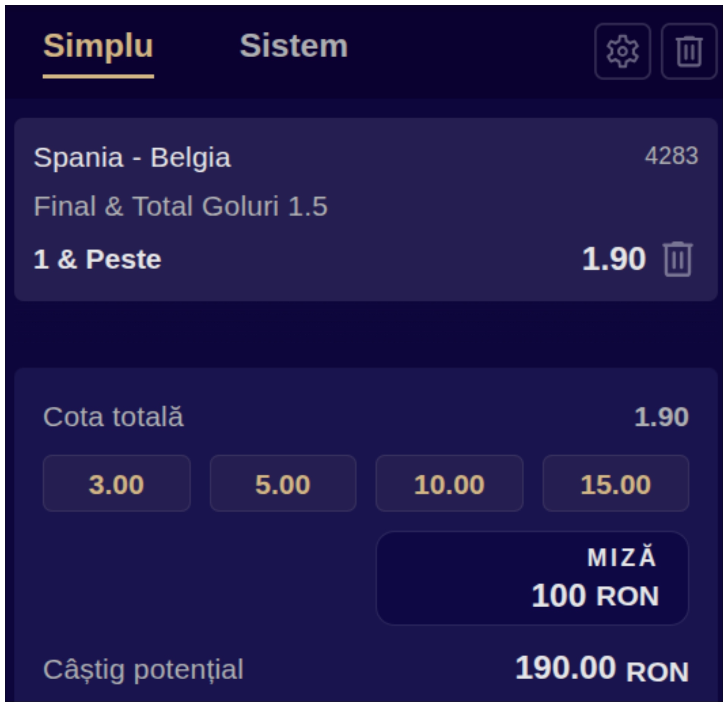Click the Miză stake input field
Viewport: 728px width, 707px height.
[x=532, y=578]
